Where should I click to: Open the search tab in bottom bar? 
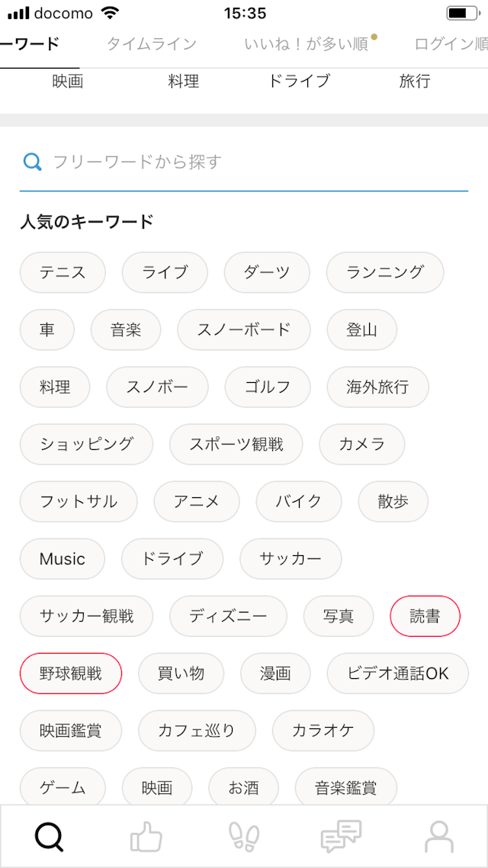tap(49, 837)
